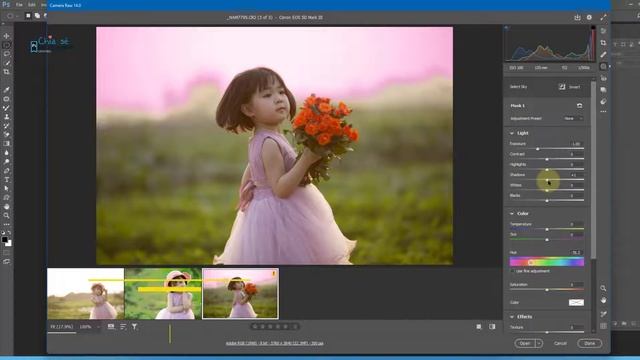
Task: Toggle full screen mode in Camera Raw
Action: [603, 18]
